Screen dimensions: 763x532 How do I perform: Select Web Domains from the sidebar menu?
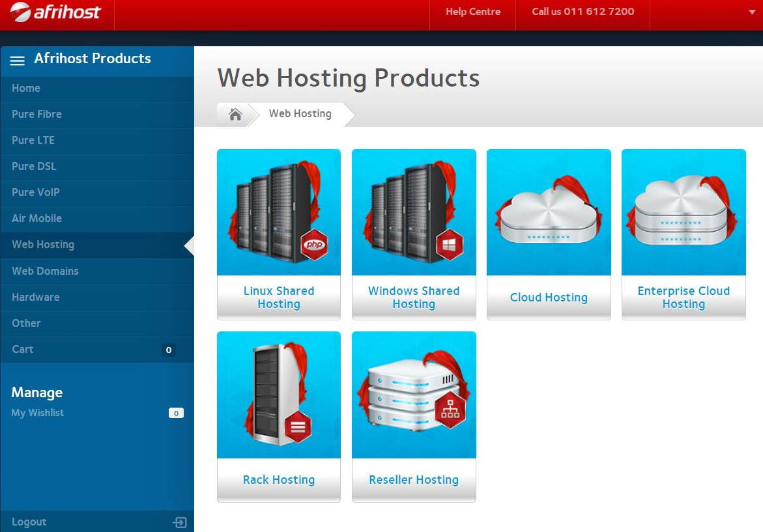point(45,271)
